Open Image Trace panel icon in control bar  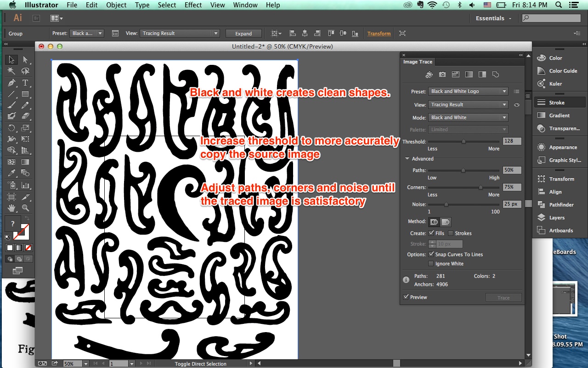click(x=115, y=34)
